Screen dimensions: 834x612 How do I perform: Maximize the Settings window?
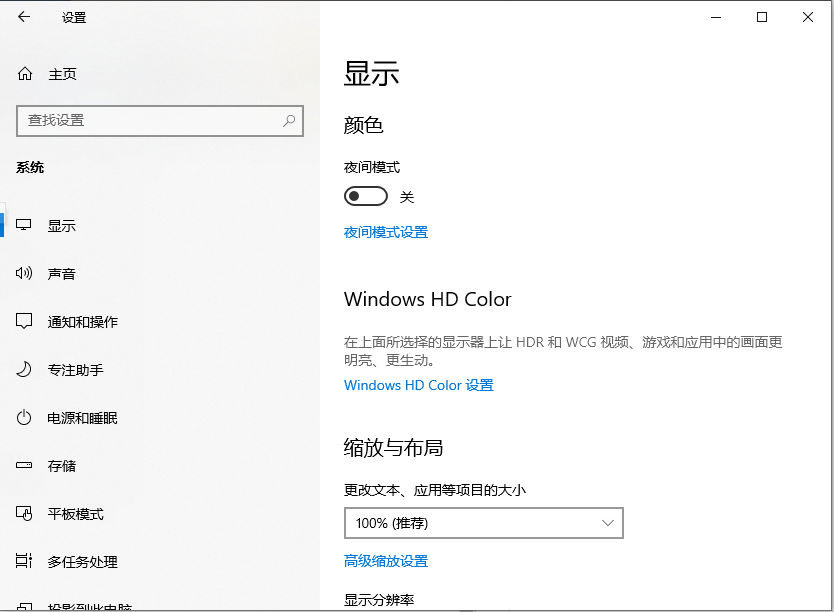(x=762, y=17)
